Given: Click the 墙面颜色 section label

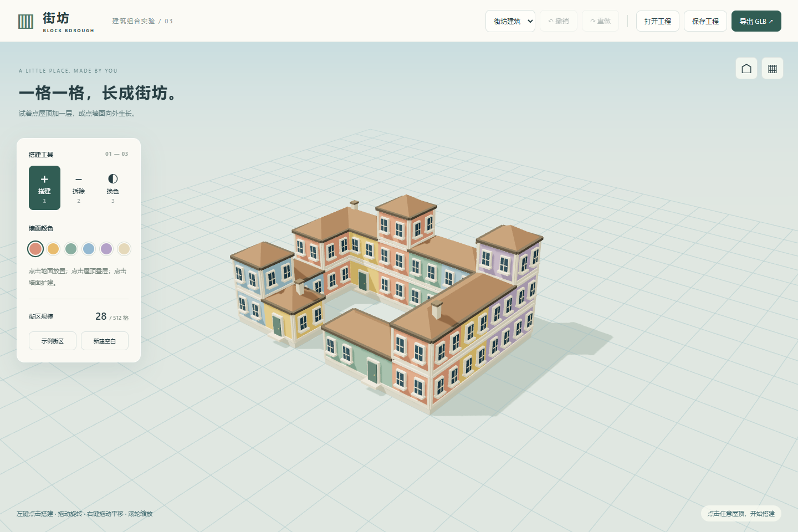Looking at the screenshot, I should point(41,228).
